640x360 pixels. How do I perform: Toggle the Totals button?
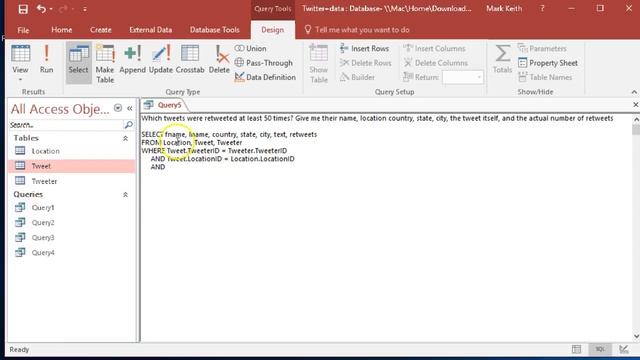click(502, 60)
